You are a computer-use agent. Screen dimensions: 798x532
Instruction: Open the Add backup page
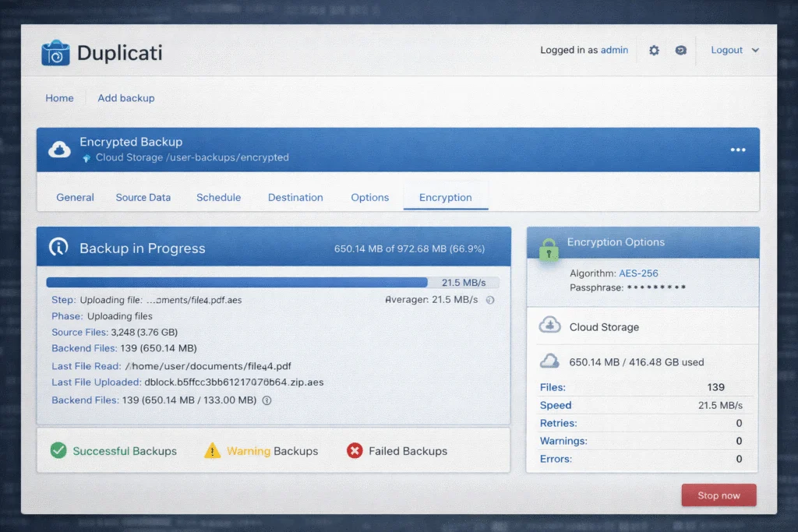click(x=125, y=98)
